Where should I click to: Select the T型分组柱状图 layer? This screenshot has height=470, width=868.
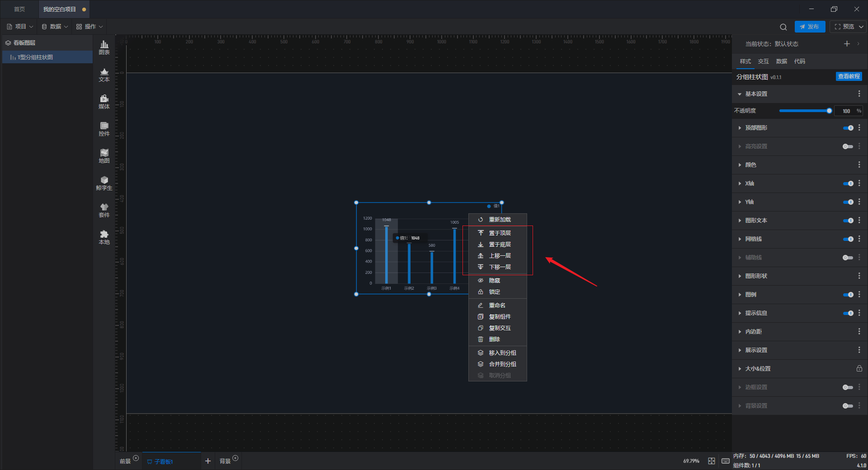pyautogui.click(x=47, y=57)
